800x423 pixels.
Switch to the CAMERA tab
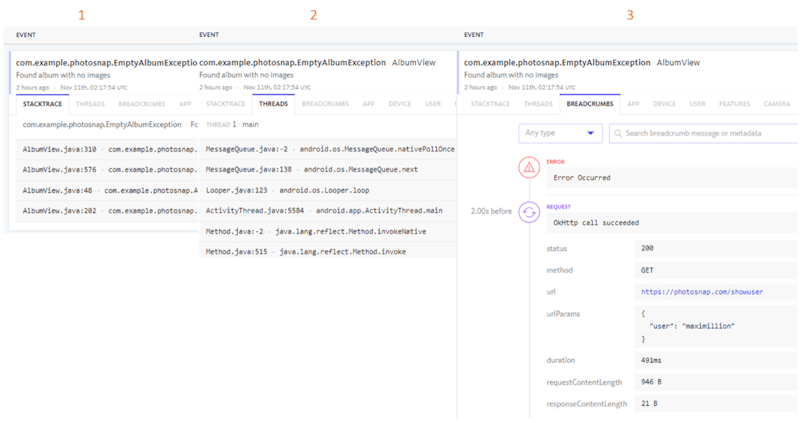click(777, 103)
